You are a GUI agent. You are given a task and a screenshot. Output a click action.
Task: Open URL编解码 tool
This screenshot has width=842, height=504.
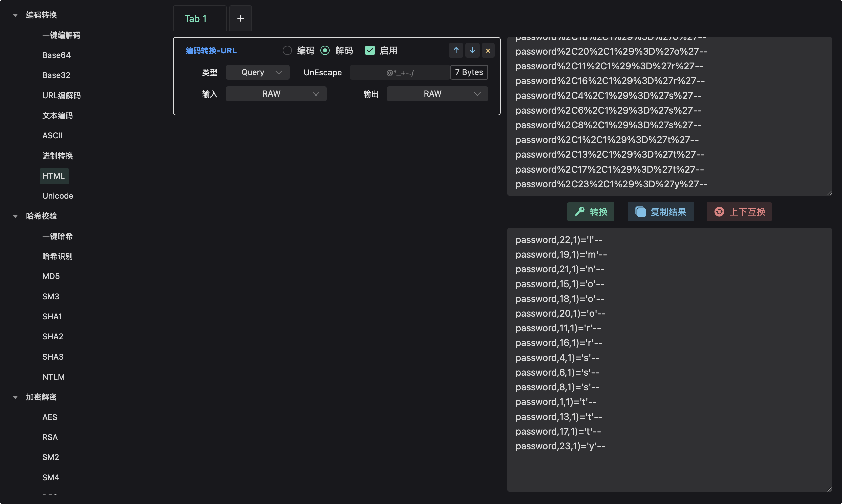pos(61,96)
